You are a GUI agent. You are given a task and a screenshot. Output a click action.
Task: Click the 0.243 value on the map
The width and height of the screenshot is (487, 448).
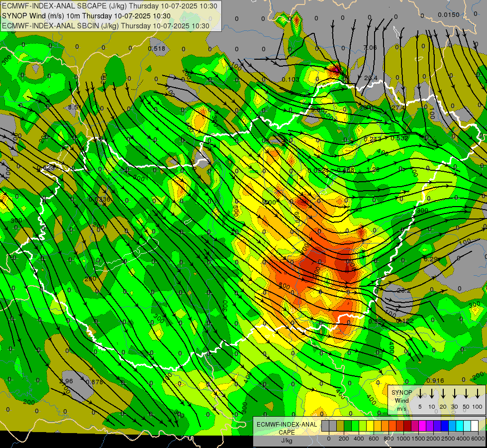point(373,139)
